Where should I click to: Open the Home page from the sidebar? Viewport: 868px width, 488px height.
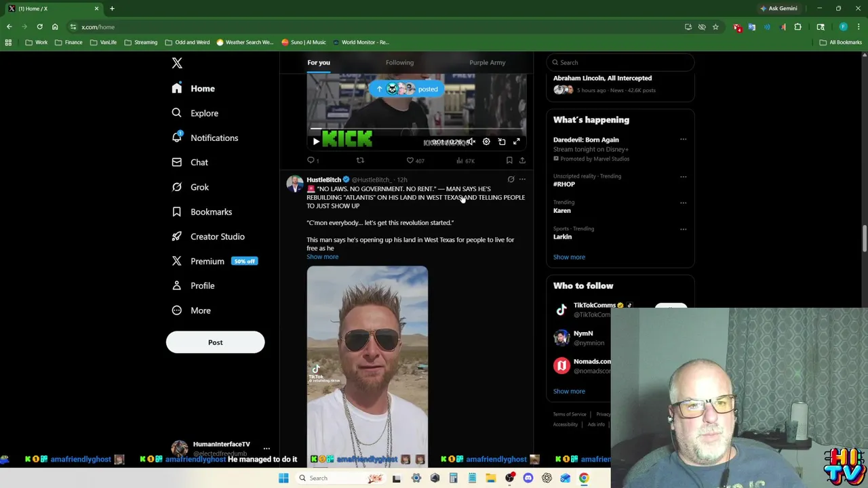(194, 88)
